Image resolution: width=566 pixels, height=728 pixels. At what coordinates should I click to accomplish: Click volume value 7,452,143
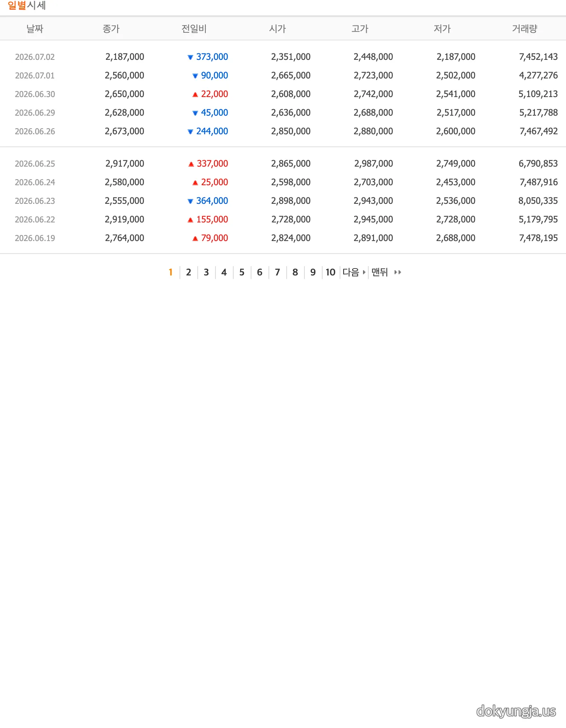[538, 57]
